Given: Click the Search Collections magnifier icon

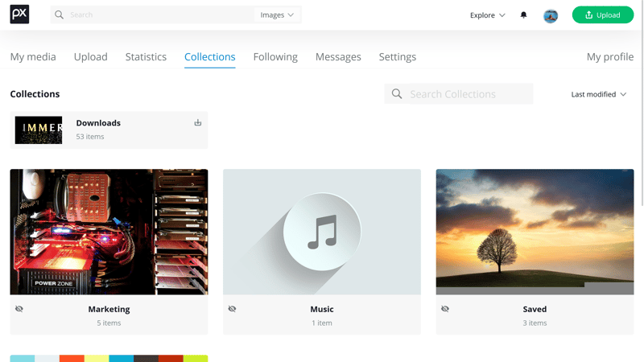Looking at the screenshot, I should click(397, 94).
